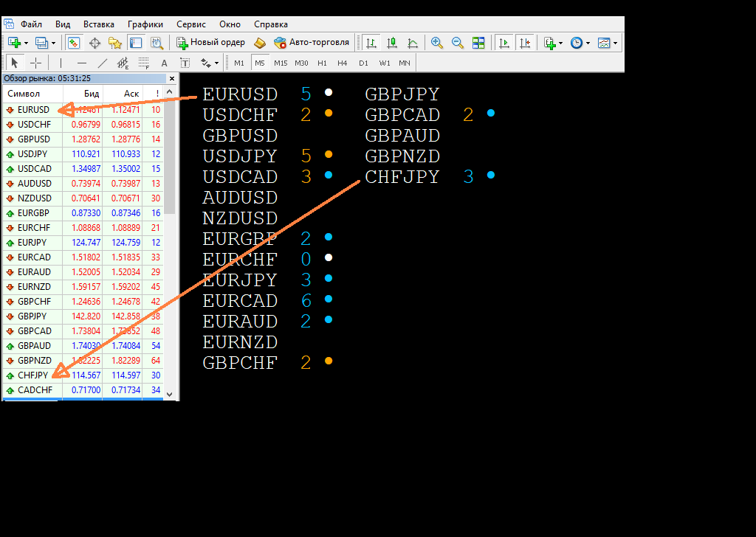Select the Fibonacci retracement tool
Screen dimensions: 756x537
pyautogui.click(x=144, y=63)
